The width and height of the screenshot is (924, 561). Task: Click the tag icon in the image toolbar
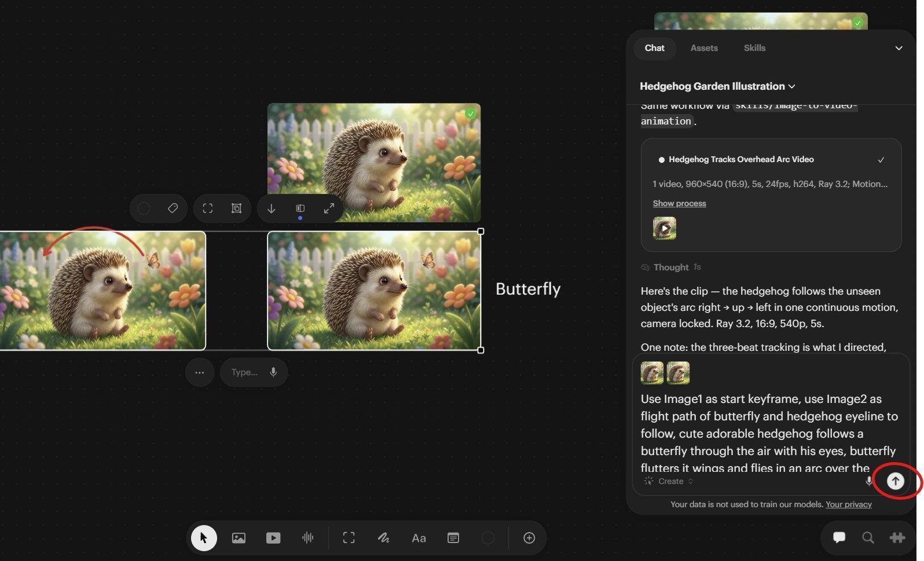pyautogui.click(x=173, y=208)
